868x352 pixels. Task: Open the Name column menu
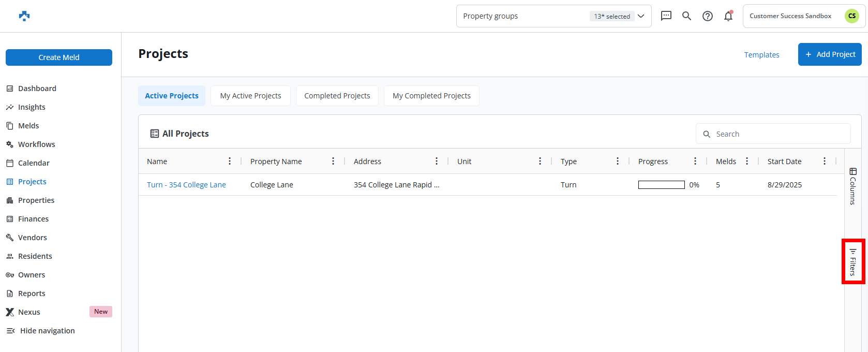pos(230,162)
